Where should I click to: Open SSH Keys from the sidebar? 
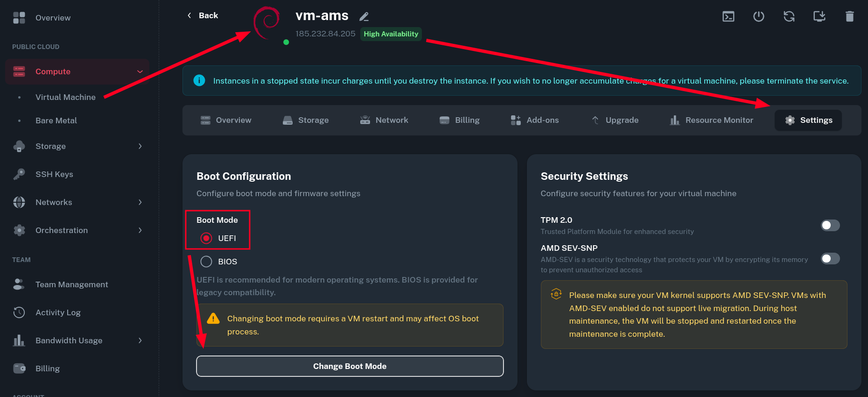[x=54, y=174]
